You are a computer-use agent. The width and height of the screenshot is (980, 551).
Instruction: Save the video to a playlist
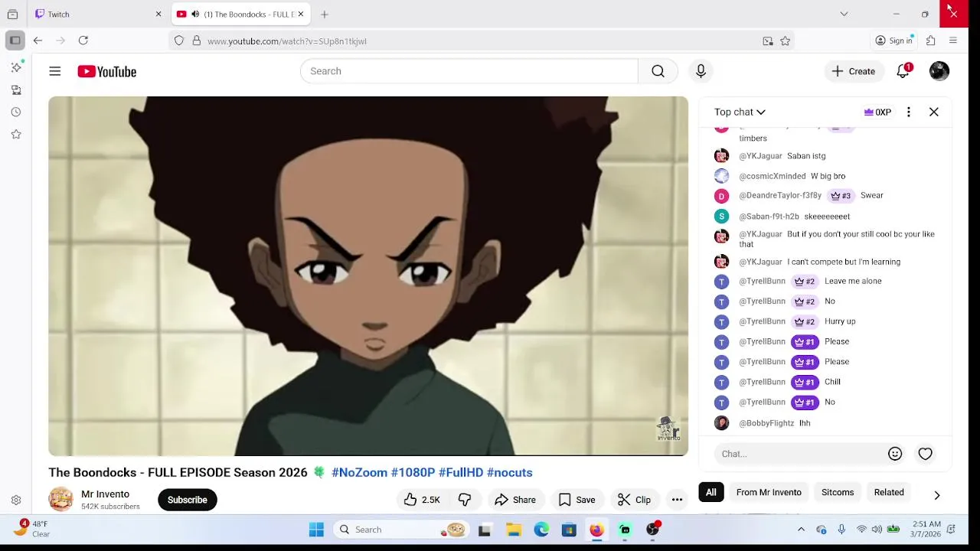(x=577, y=500)
